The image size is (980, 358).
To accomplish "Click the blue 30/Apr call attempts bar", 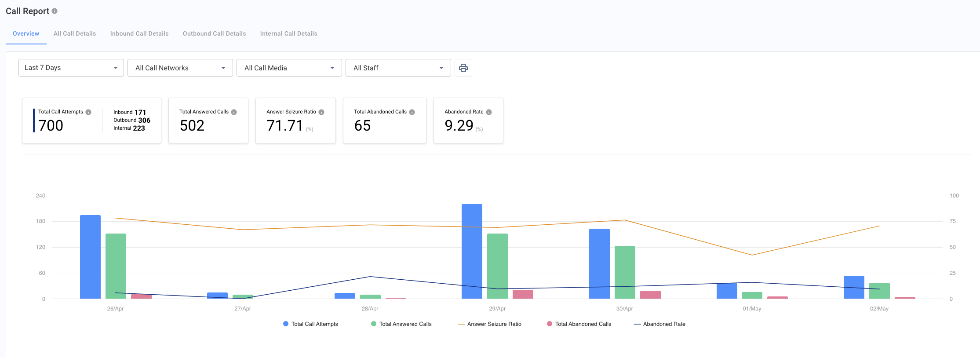I will [599, 264].
